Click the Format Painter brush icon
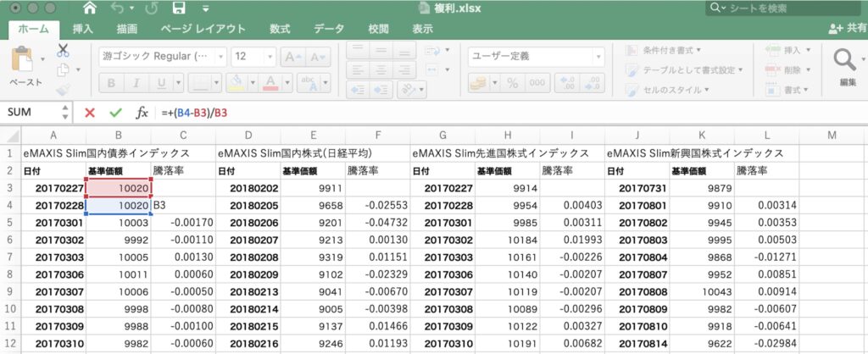Screen dimensions: 868x354 (x=63, y=89)
